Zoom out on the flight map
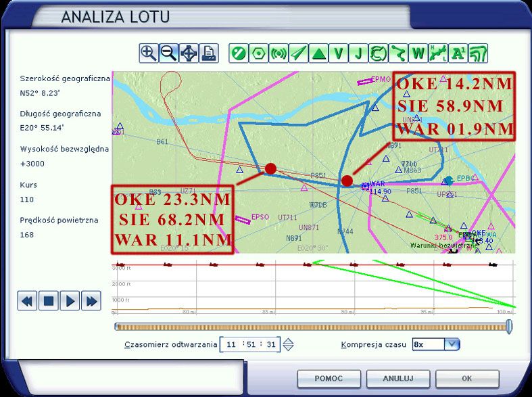 pyautogui.click(x=168, y=53)
